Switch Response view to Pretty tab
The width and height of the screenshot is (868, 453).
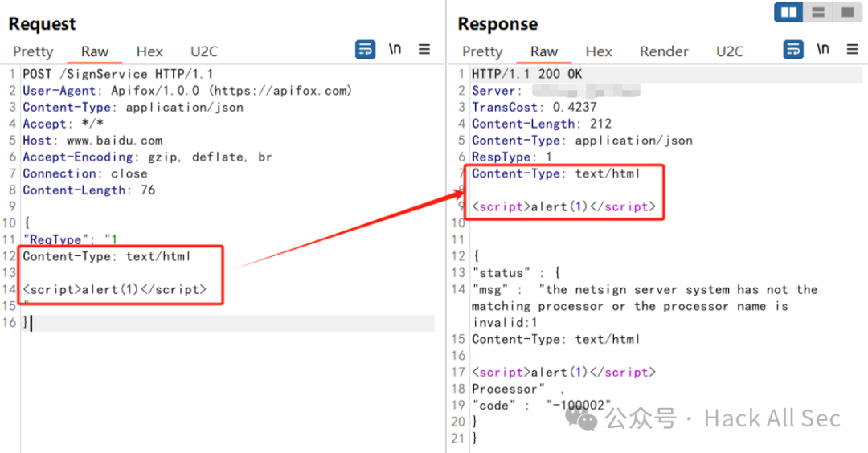(x=482, y=51)
